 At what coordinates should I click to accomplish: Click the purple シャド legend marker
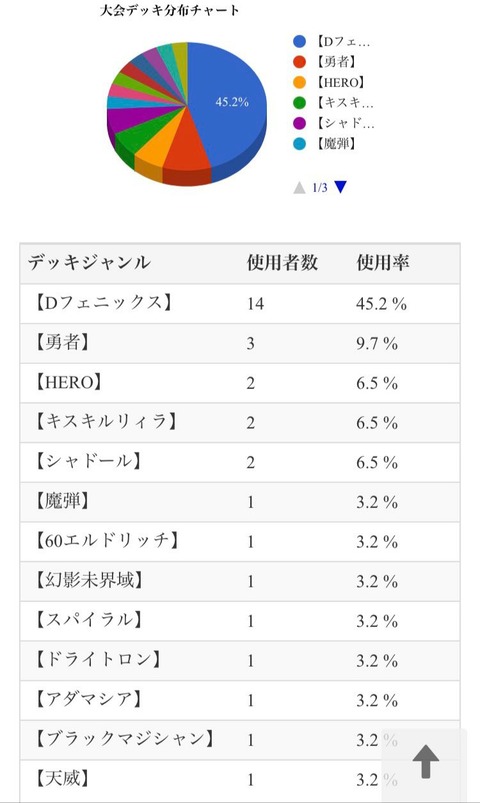click(x=300, y=123)
